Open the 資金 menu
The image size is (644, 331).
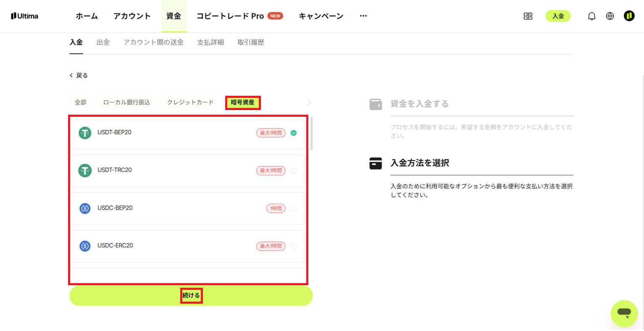173,16
